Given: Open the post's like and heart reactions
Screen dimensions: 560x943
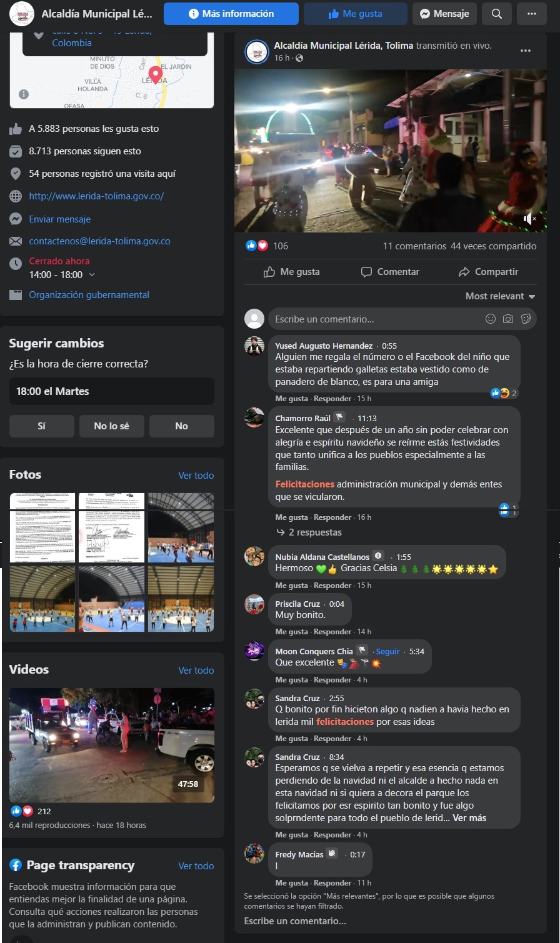Looking at the screenshot, I should coord(257,246).
